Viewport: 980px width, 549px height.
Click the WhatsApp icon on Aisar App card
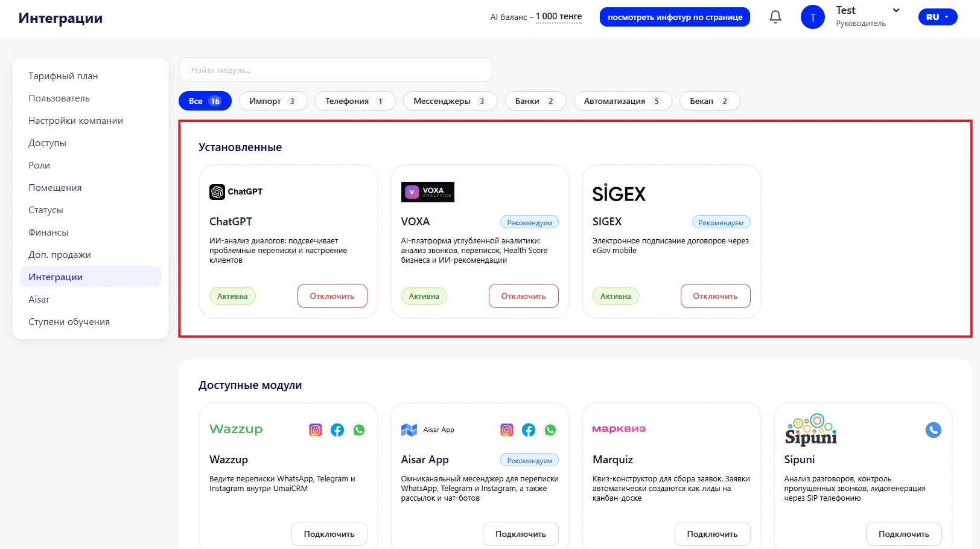coord(550,430)
